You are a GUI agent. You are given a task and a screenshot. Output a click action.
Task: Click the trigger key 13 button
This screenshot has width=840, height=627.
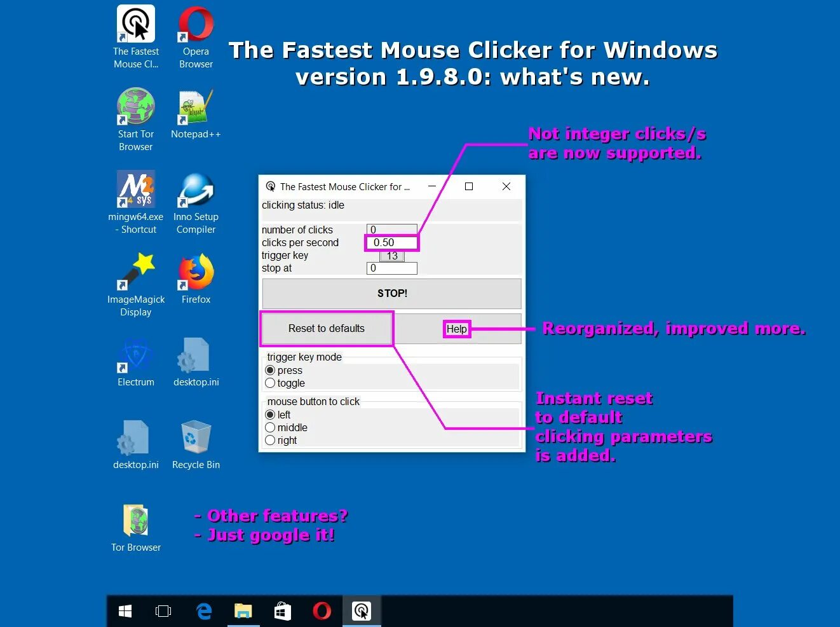pyautogui.click(x=392, y=256)
